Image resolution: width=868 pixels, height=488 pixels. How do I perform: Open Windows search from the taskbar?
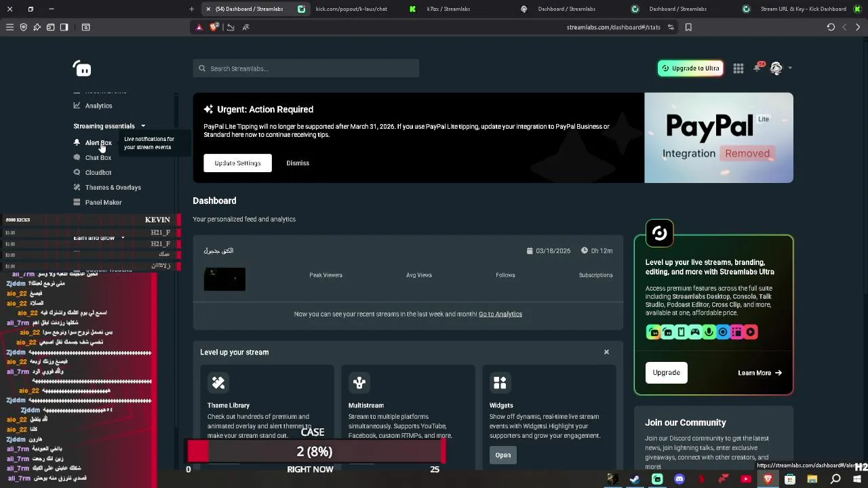pyautogui.click(x=835, y=479)
